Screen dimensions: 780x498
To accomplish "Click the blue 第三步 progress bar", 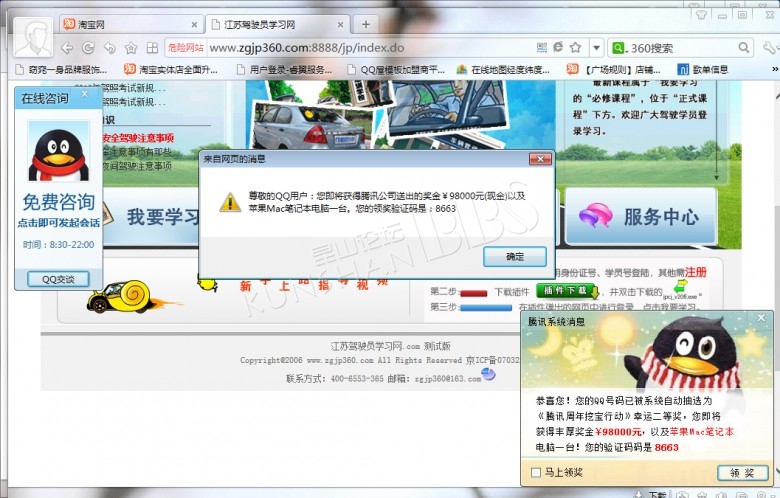I will [x=486, y=307].
